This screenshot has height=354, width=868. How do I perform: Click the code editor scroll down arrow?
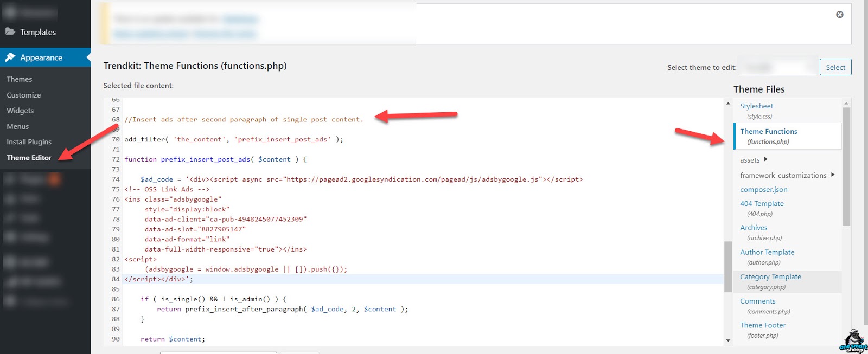point(728,340)
